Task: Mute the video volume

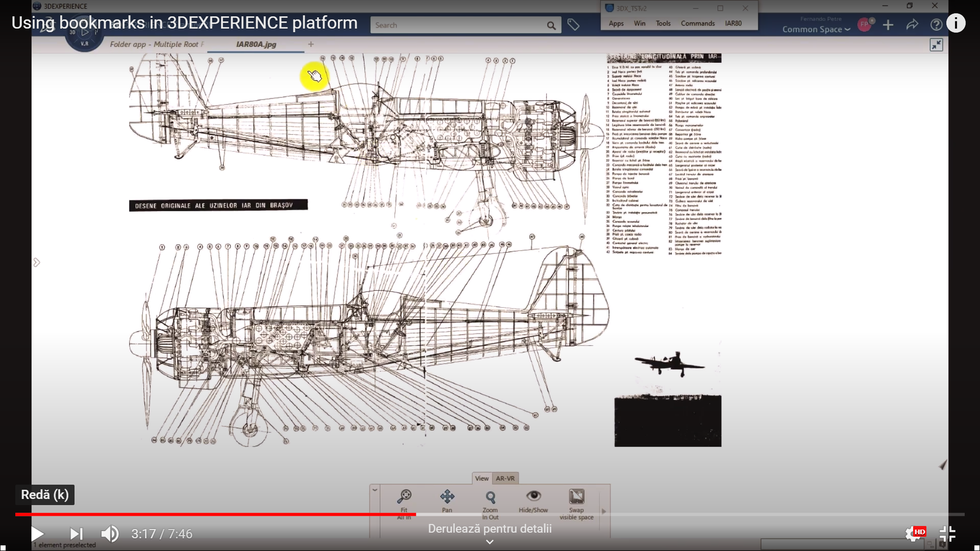Action: (110, 534)
